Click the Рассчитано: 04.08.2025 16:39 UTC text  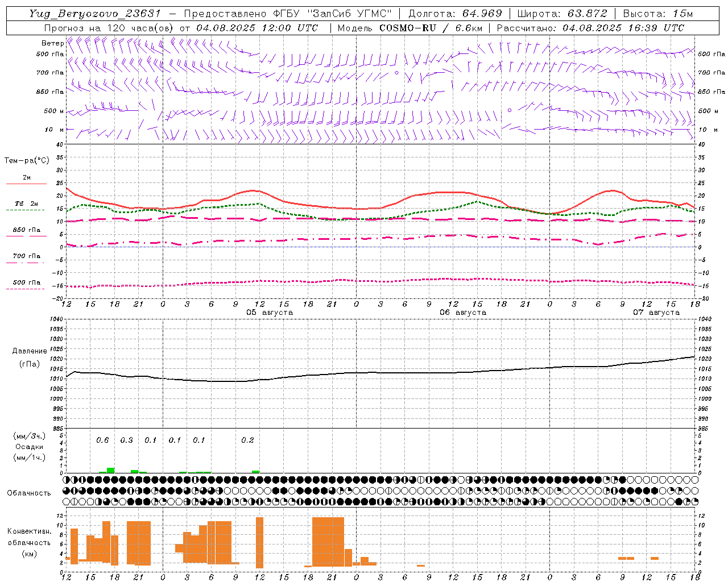[590, 28]
